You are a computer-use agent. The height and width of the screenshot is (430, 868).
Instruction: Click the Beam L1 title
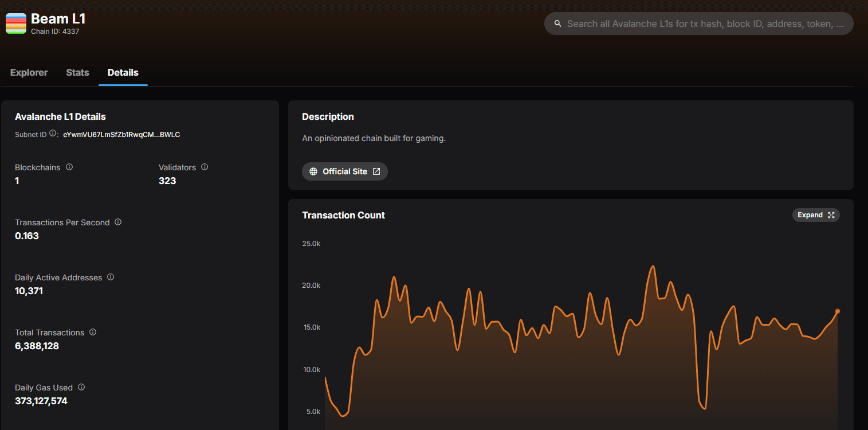click(58, 18)
